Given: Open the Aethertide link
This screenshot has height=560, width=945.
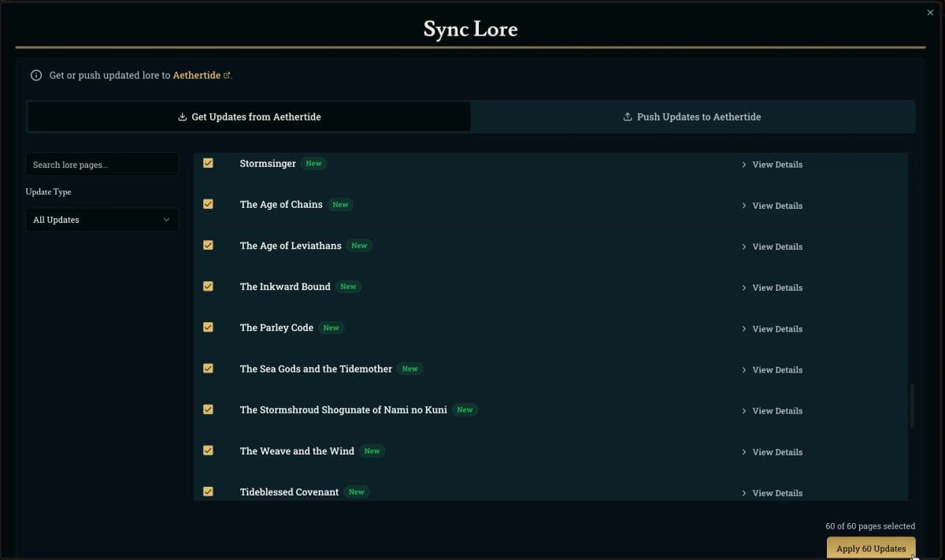Looking at the screenshot, I should pyautogui.click(x=196, y=76).
